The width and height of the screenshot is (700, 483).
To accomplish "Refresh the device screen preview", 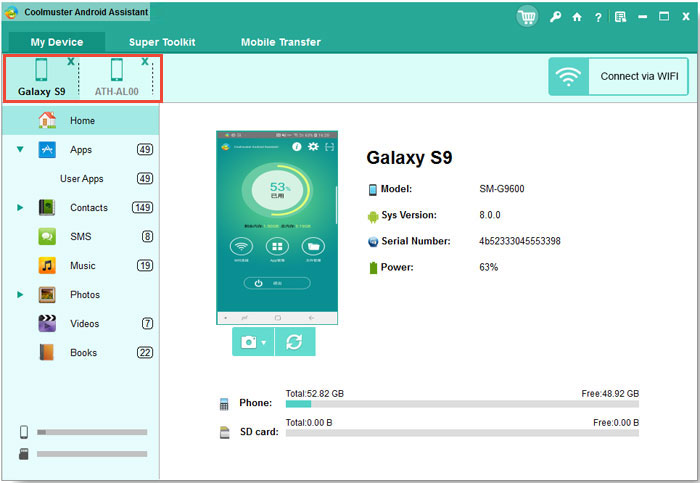I will [x=295, y=342].
